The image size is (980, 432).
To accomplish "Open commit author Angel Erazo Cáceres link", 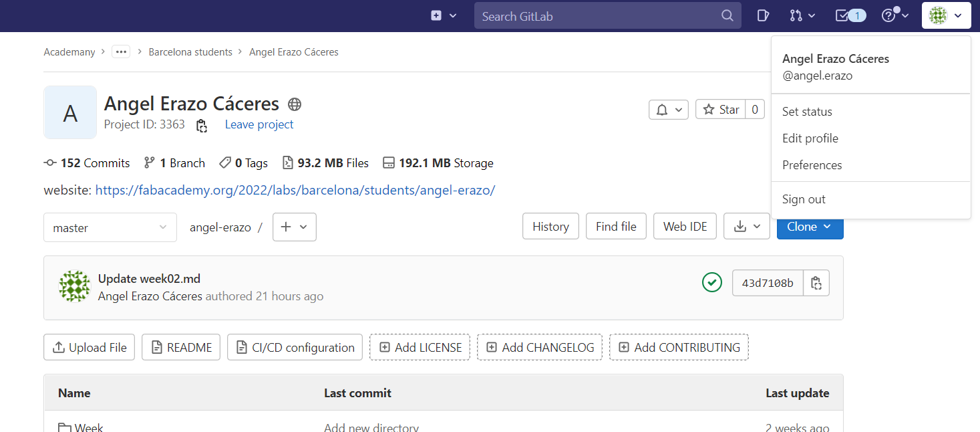I will tap(150, 296).
